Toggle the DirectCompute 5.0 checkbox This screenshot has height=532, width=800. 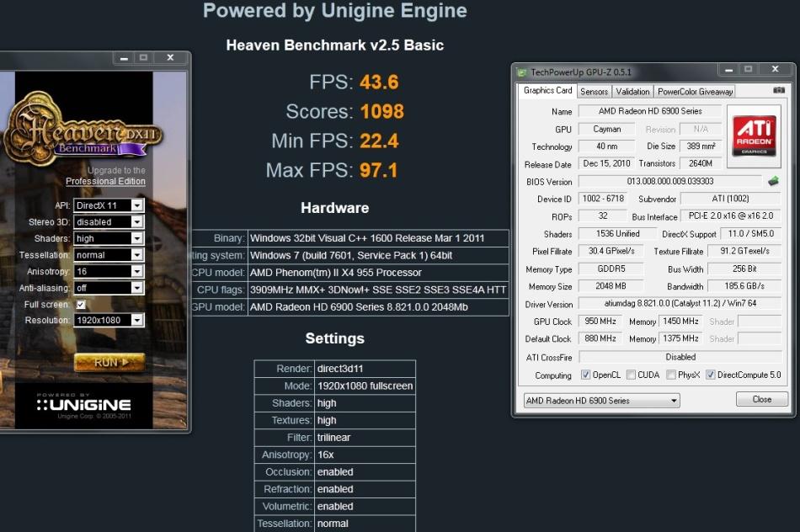[710, 375]
